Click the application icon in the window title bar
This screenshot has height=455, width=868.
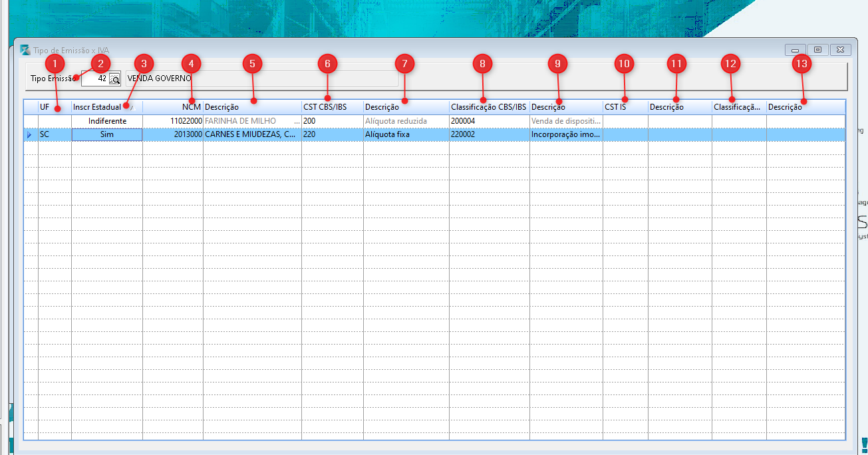(25, 50)
